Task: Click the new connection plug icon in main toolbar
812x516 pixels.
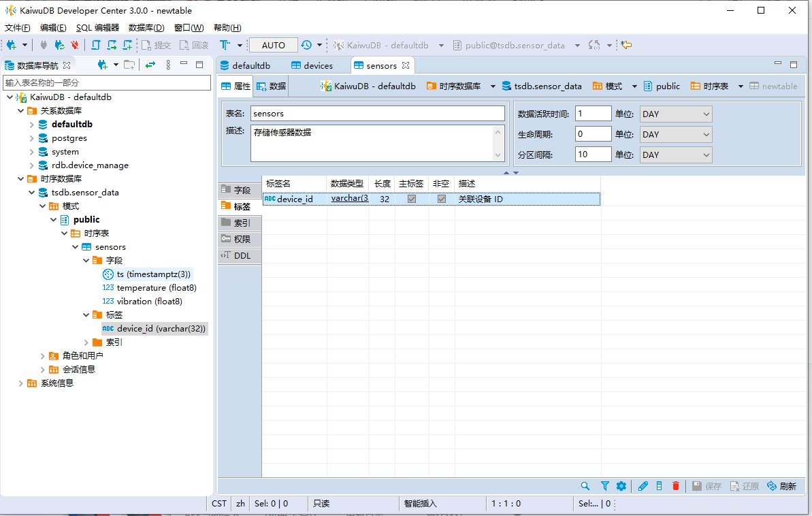Action: pos(12,45)
